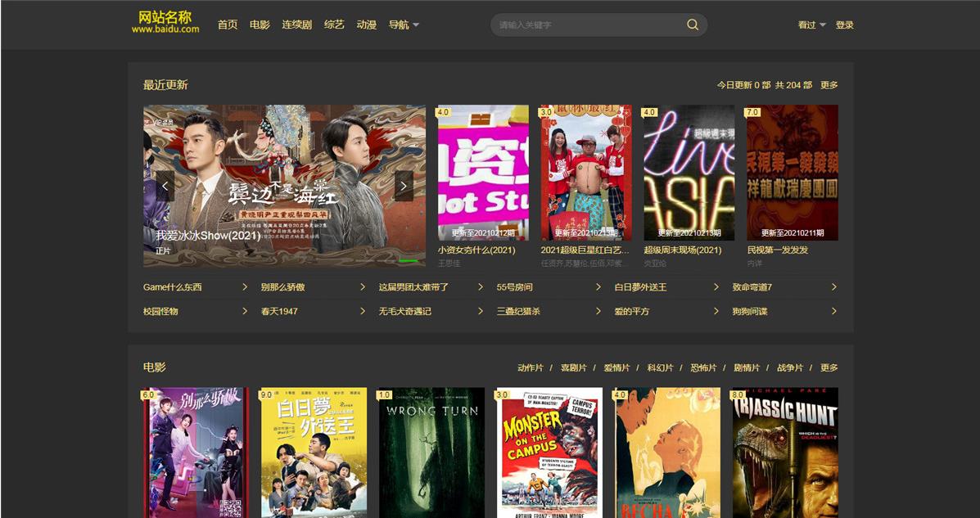Select the 动漫 navigation item
This screenshot has width=980, height=518.
pos(366,25)
